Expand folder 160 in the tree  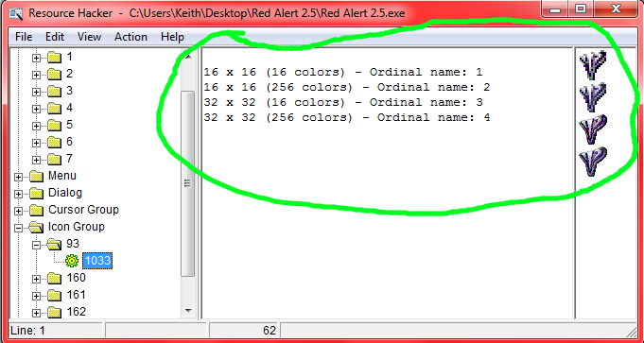click(x=36, y=279)
